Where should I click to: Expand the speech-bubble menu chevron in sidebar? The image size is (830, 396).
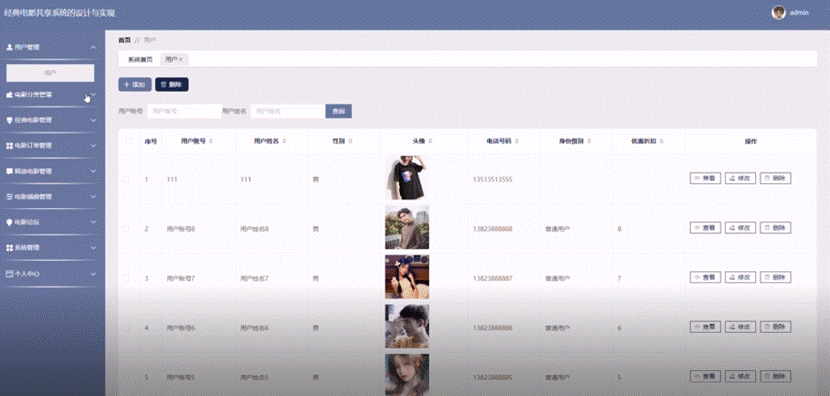tap(93, 172)
